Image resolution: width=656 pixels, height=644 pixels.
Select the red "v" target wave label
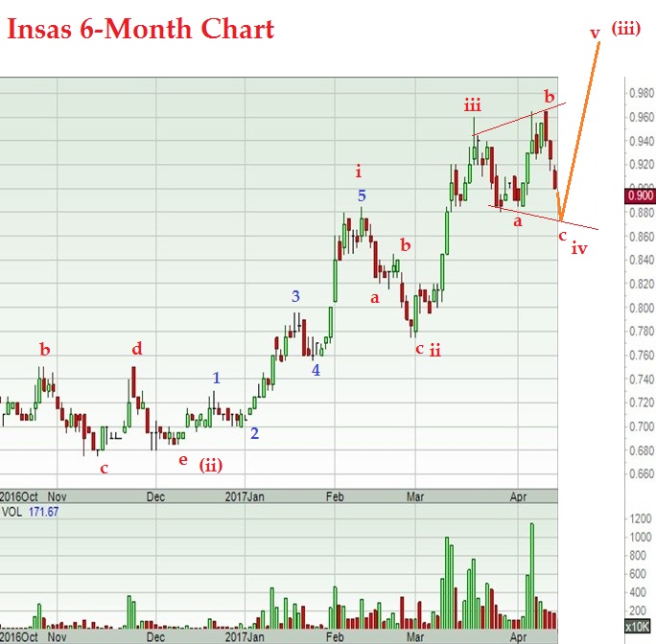tap(595, 33)
